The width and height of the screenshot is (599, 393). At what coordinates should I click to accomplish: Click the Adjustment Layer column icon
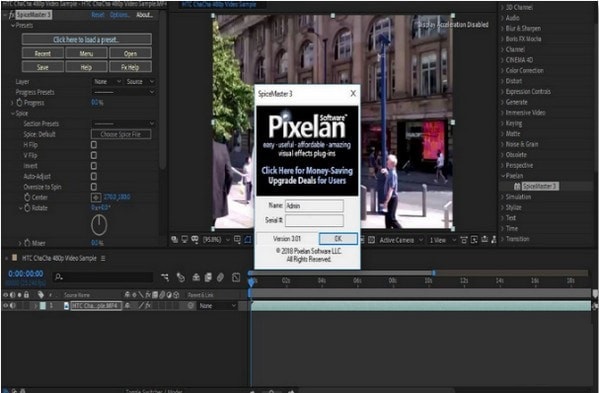click(x=169, y=294)
